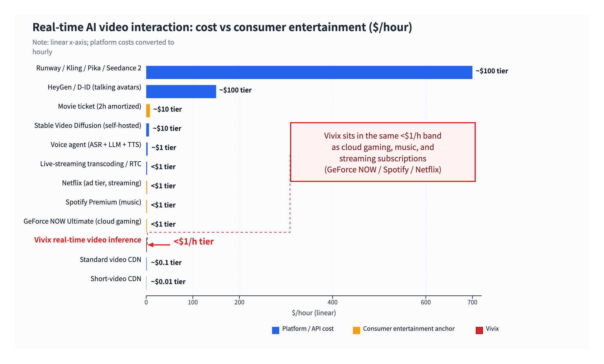Click the '$/hour (linear)' axis title
This screenshot has width=604, height=364.
coord(314,313)
